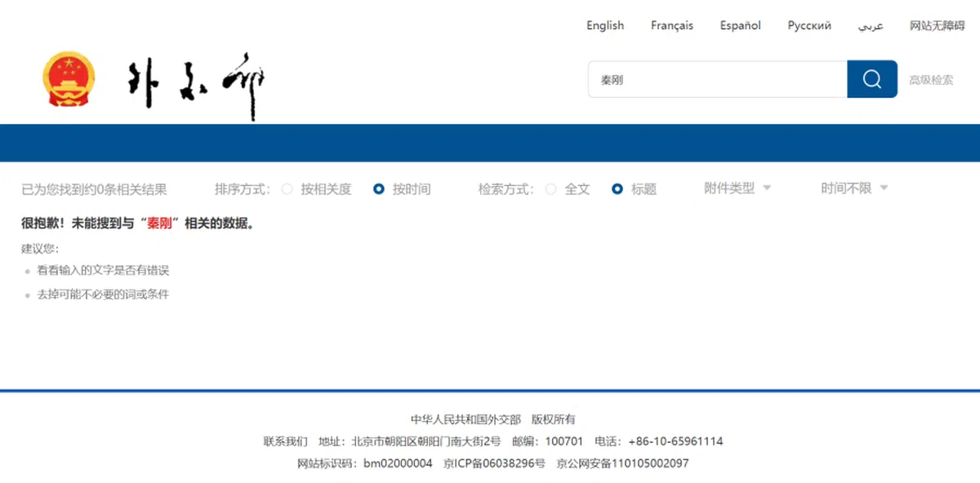Open 网站无障碍 accessibility link
The height and width of the screenshot is (483, 980).
coord(937,25)
